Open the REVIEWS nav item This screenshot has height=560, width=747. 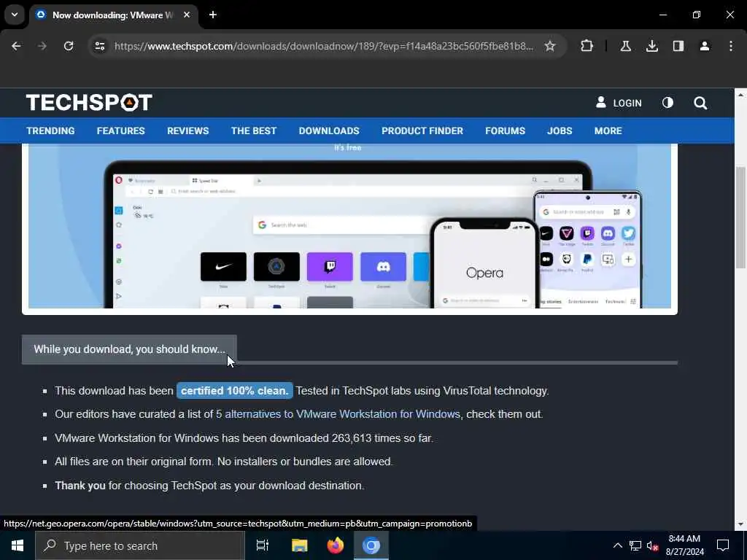[187, 131]
